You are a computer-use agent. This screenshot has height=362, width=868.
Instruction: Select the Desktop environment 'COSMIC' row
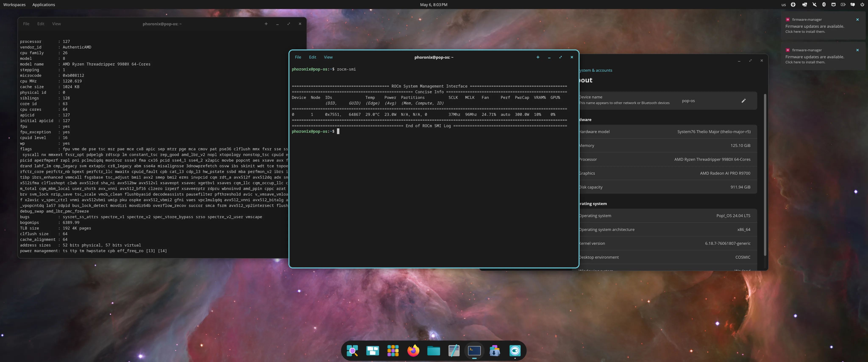(668, 257)
